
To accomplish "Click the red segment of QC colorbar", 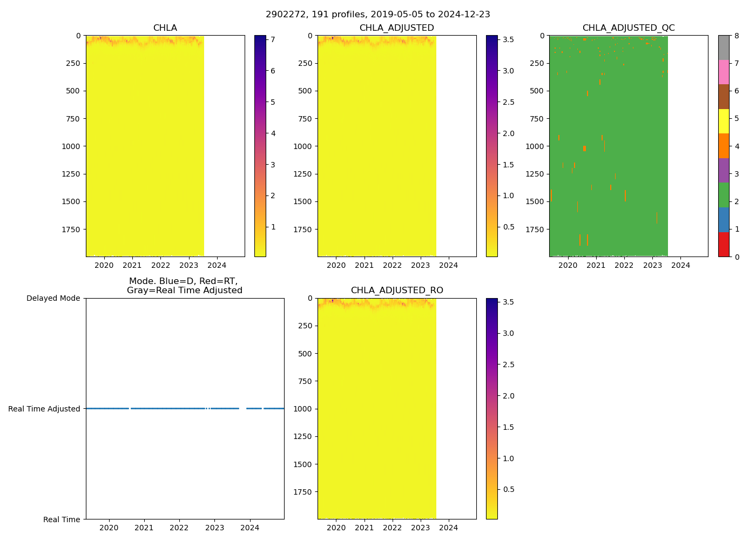I will tap(724, 244).
